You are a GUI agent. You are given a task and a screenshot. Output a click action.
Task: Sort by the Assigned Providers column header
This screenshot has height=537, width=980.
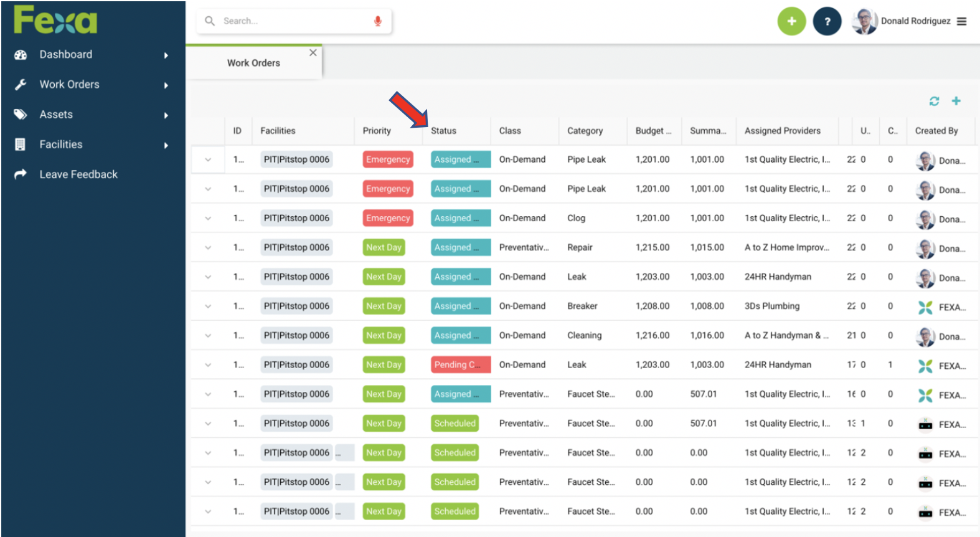click(782, 131)
